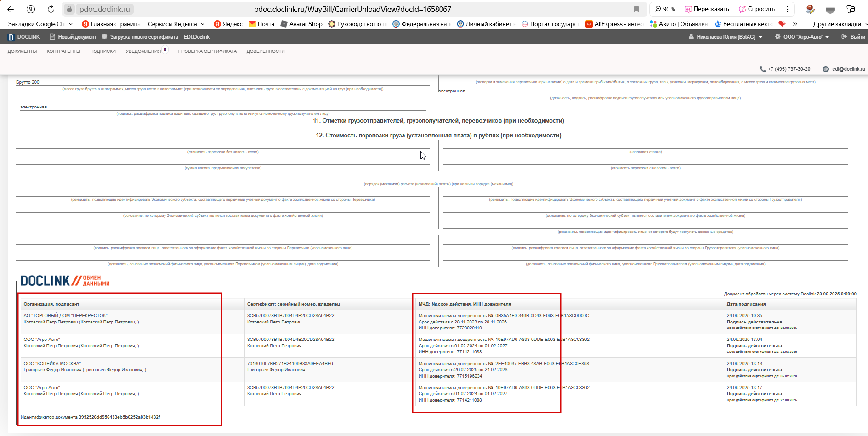Open the Бесплатные вектс bookmark
Image resolution: width=868 pixels, height=436 pixels.
tap(743, 24)
